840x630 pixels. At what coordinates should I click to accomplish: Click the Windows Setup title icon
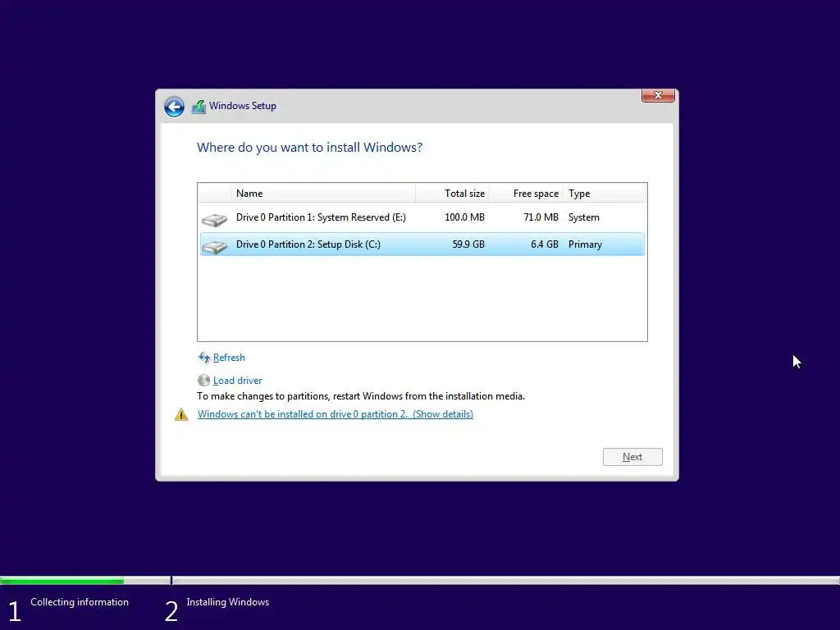[x=199, y=107]
